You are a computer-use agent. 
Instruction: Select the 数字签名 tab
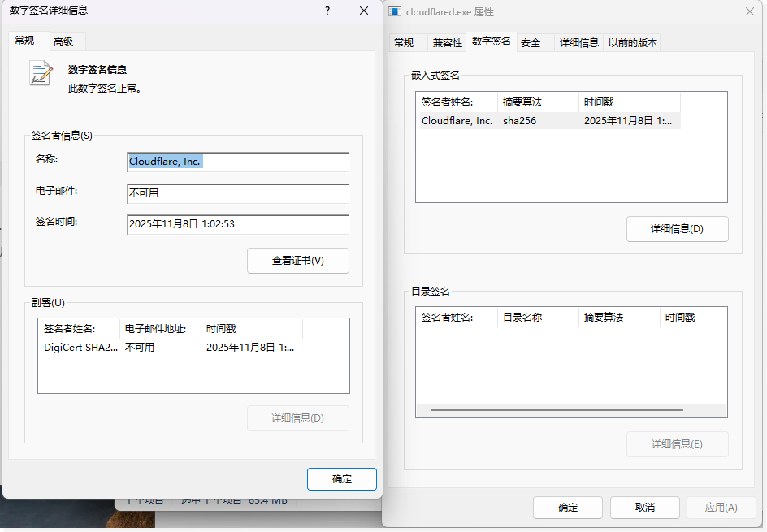coord(491,41)
